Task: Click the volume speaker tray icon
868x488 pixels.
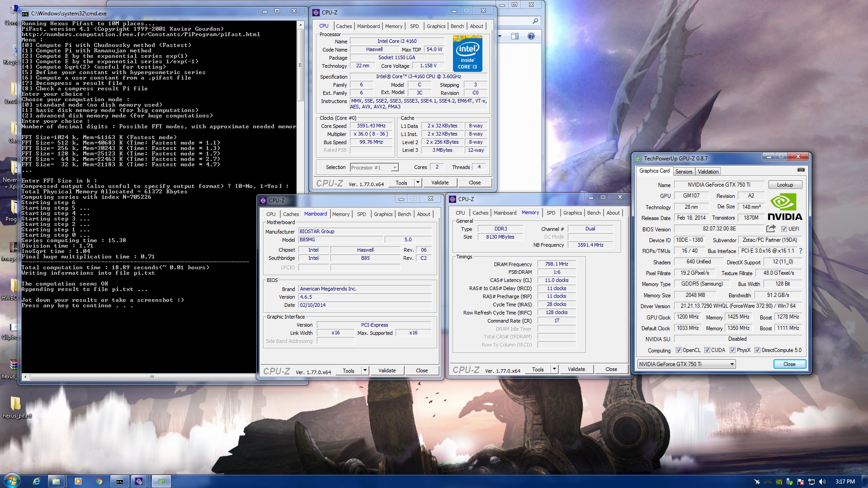Action: pos(822,482)
